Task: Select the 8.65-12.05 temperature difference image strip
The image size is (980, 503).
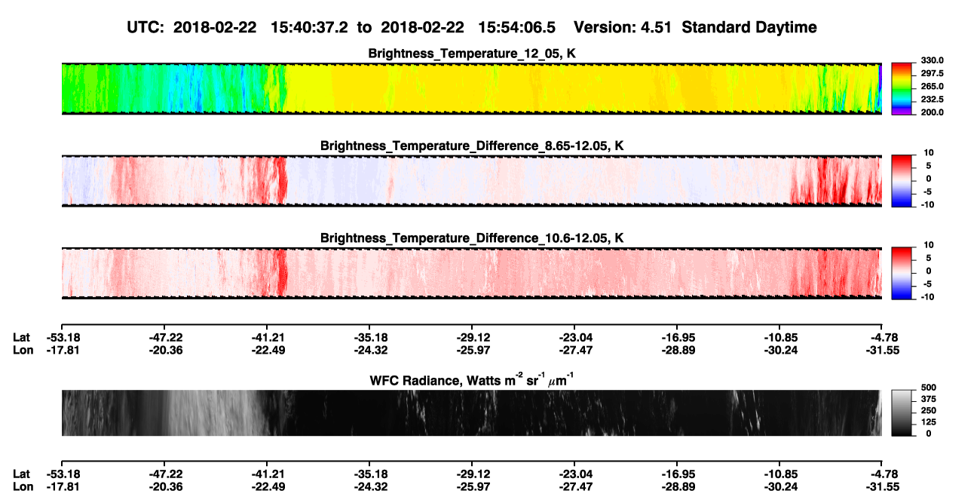Action: click(471, 180)
